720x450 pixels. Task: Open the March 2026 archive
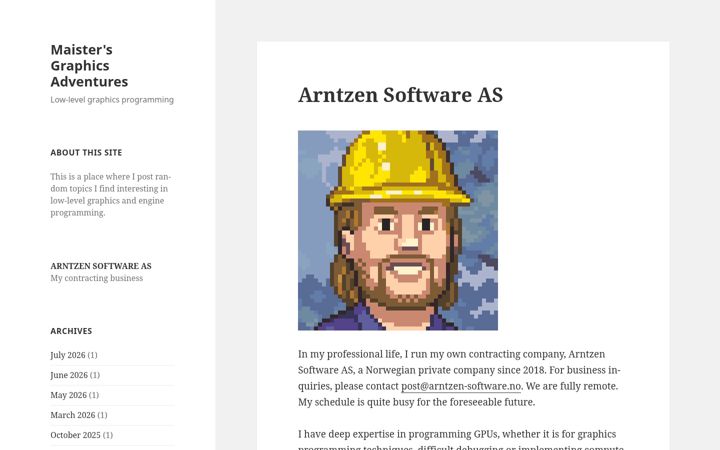click(73, 415)
